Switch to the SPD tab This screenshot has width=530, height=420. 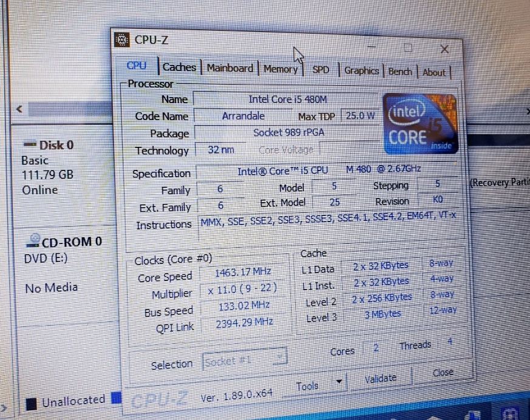point(321,70)
